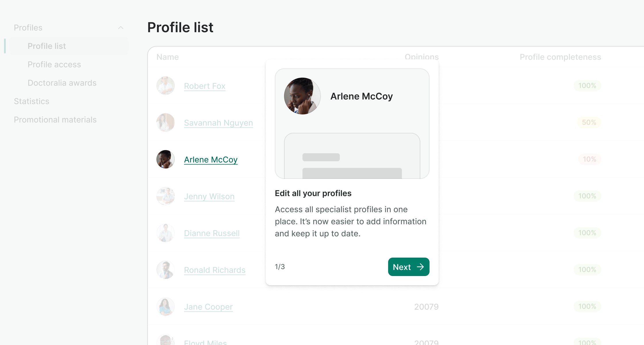Image resolution: width=644 pixels, height=345 pixels.
Task: Click Arlene McCoy's avatar in the list
Action: pyautogui.click(x=166, y=159)
